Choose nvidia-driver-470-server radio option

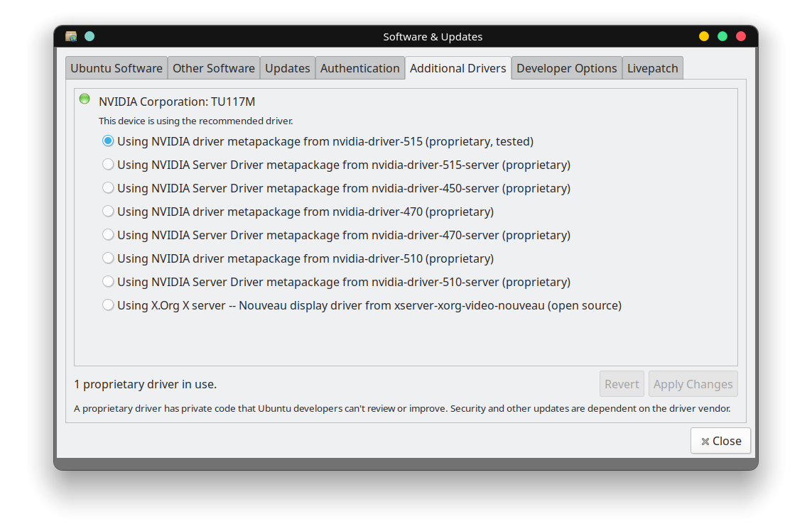click(x=108, y=235)
